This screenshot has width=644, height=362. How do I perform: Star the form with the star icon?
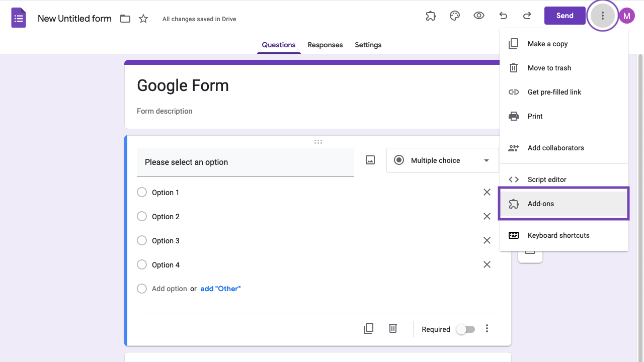pyautogui.click(x=143, y=19)
